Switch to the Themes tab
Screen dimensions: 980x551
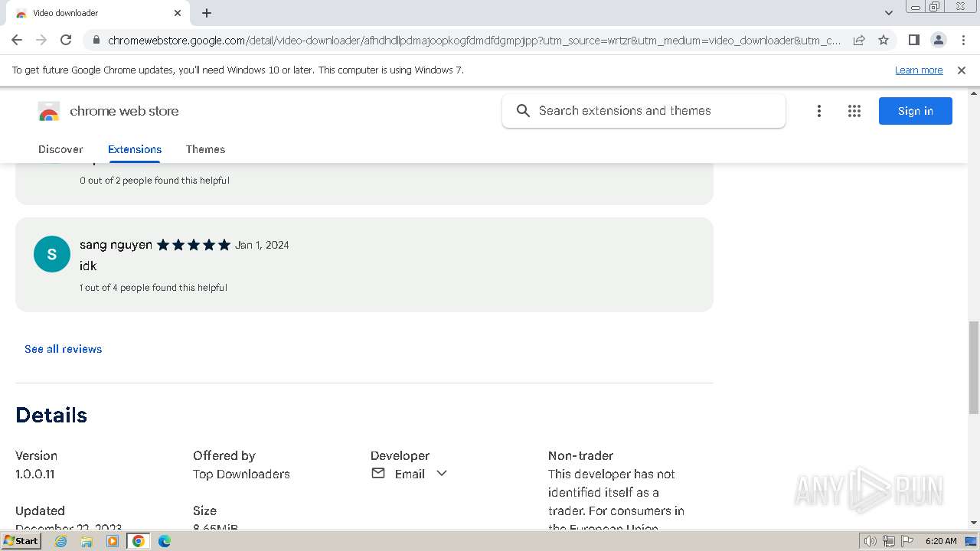[205, 149]
